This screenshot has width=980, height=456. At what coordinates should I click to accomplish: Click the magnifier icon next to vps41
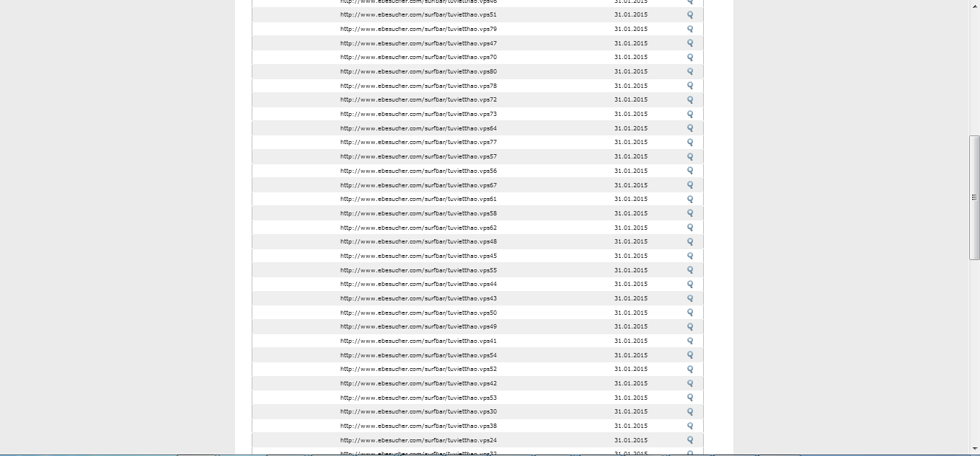690,341
